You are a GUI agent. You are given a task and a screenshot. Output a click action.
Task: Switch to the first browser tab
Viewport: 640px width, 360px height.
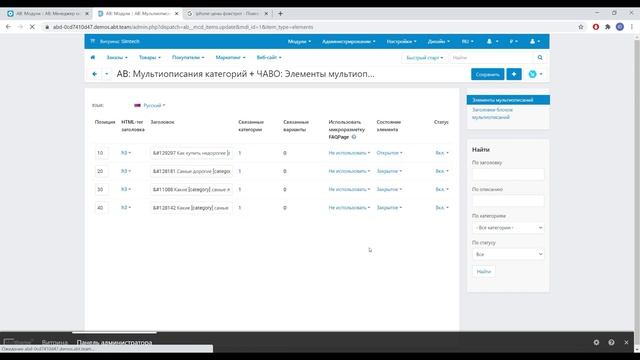(47, 13)
